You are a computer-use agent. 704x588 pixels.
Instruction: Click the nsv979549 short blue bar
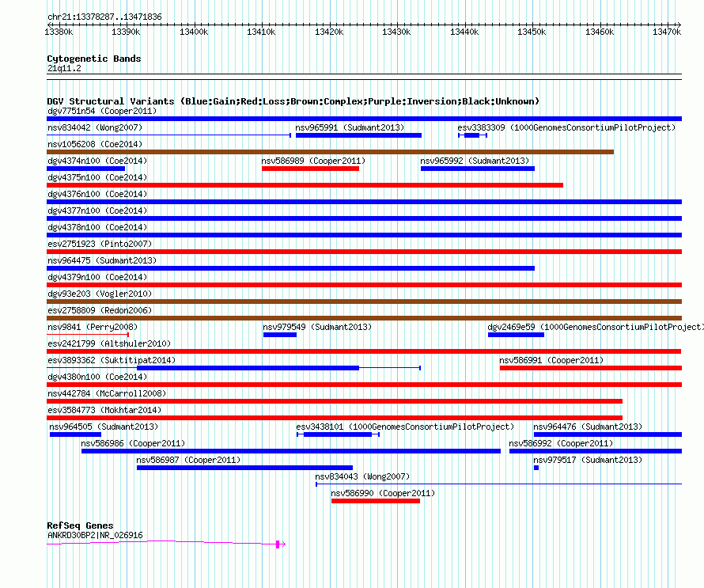coord(280,335)
